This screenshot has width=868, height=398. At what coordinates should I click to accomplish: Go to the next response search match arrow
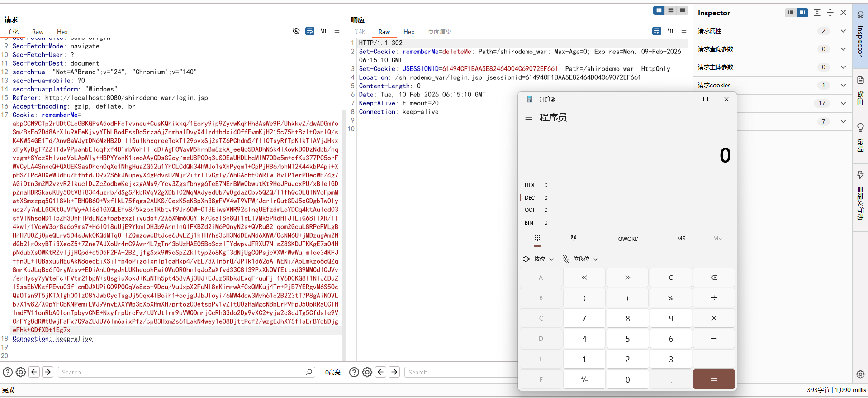click(x=394, y=372)
